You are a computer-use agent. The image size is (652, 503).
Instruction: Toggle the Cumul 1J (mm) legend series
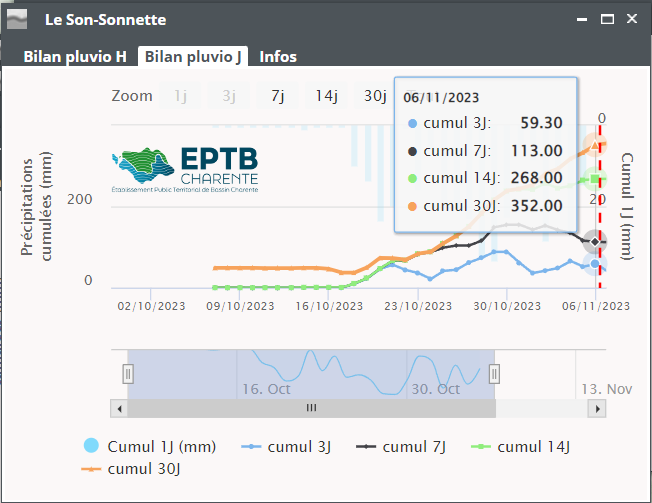coord(150,446)
